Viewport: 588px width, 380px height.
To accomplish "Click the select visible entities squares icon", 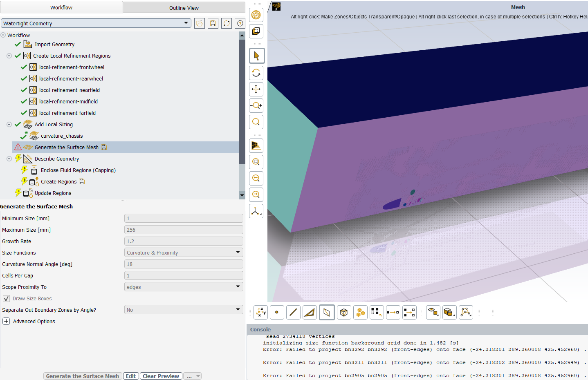I will pos(377,313).
